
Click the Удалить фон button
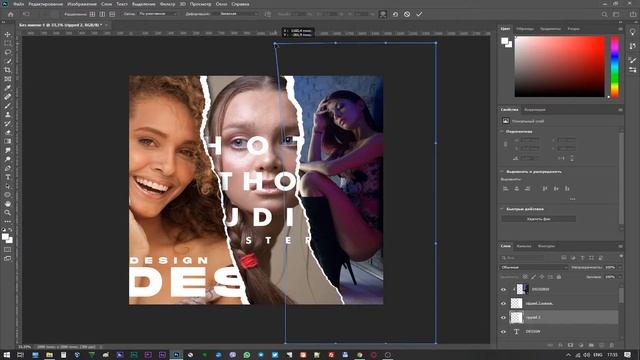(x=538, y=219)
